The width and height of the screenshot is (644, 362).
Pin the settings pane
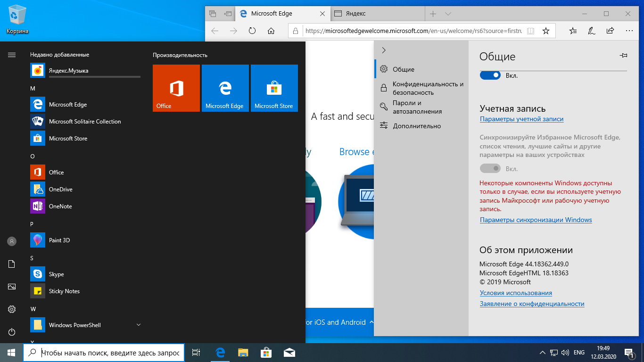pyautogui.click(x=623, y=56)
